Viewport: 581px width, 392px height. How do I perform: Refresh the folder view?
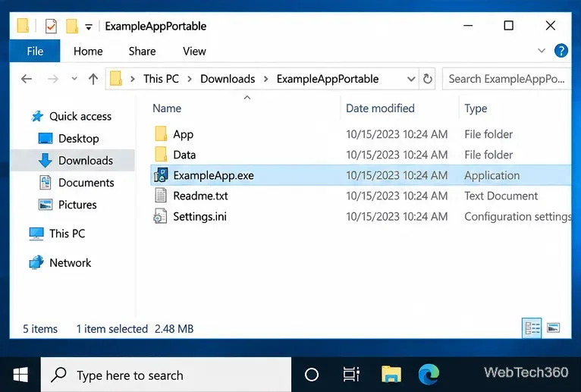(427, 79)
